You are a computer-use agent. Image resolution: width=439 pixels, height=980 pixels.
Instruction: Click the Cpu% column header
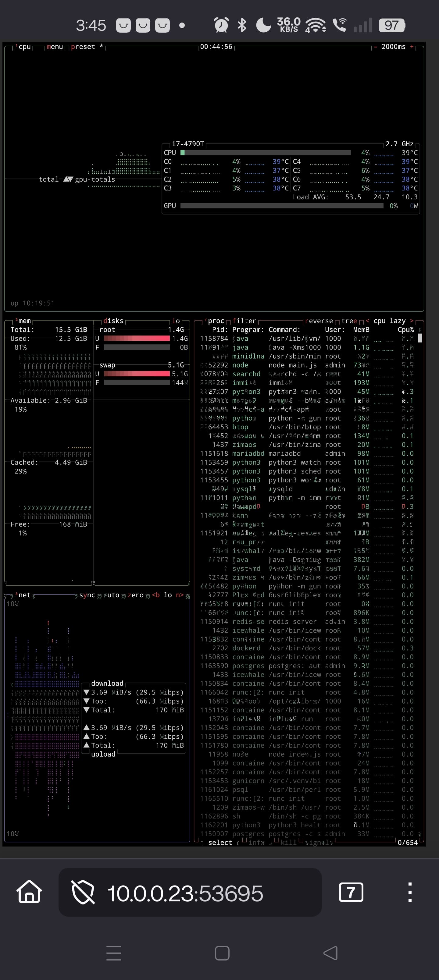[405, 329]
